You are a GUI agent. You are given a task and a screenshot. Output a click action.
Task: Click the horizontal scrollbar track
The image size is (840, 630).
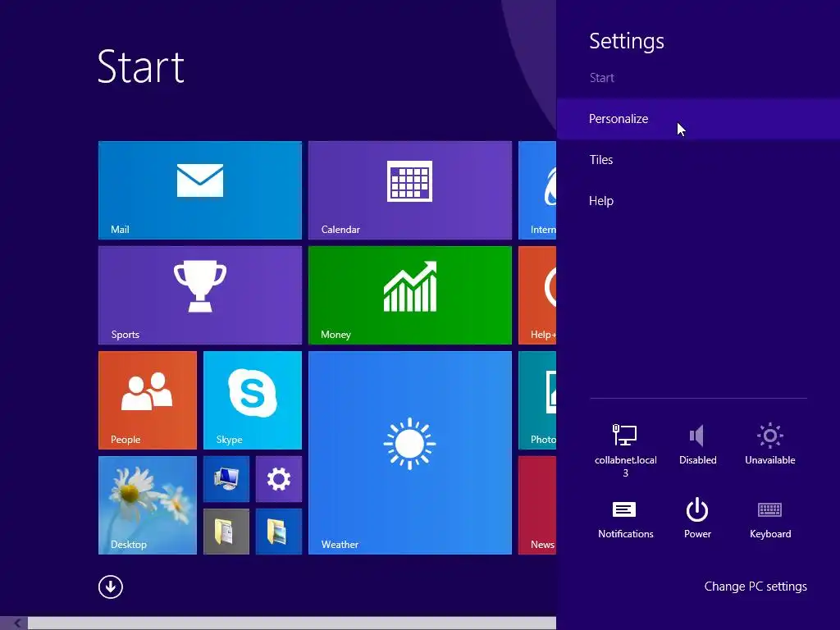point(292,623)
